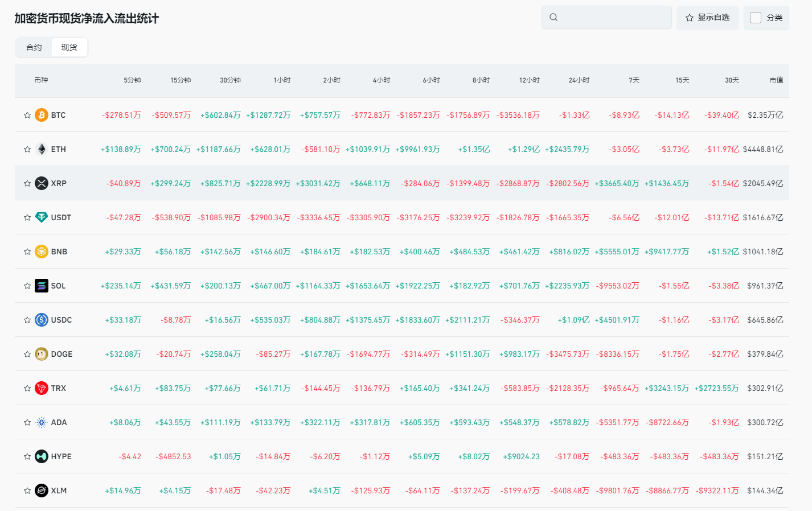Favorite BTC with its star icon
812x511 pixels.
click(x=27, y=115)
